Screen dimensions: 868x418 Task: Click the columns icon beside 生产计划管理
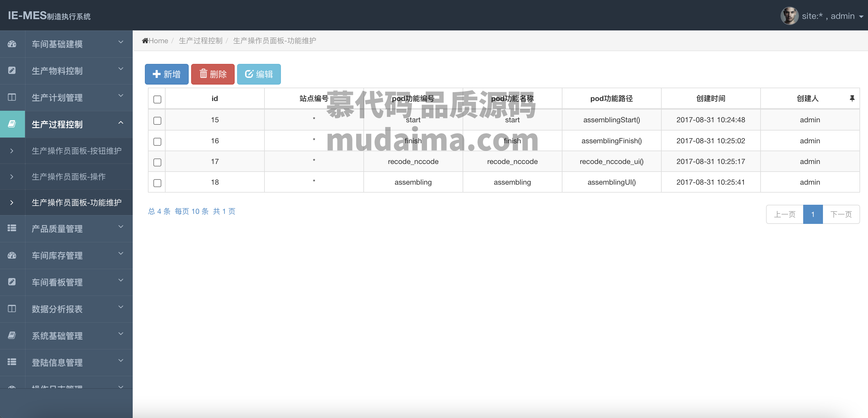(12, 97)
